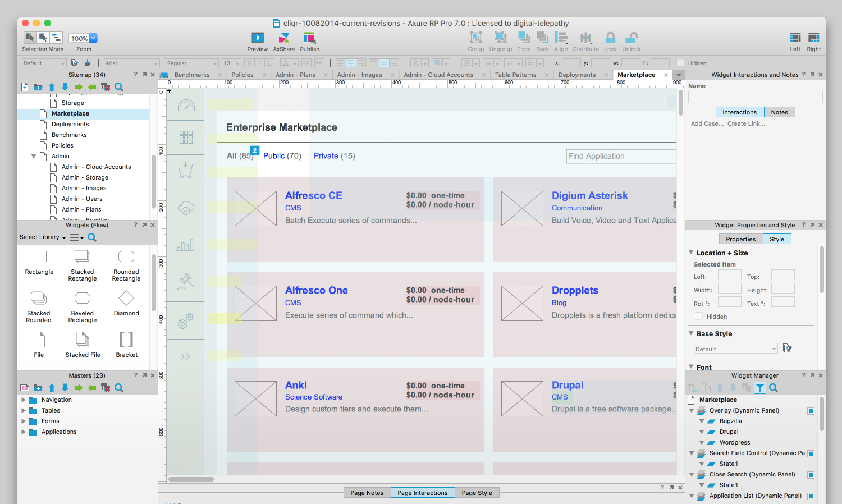The image size is (842, 504).
Task: Bring selection to Front
Action: [x=524, y=38]
